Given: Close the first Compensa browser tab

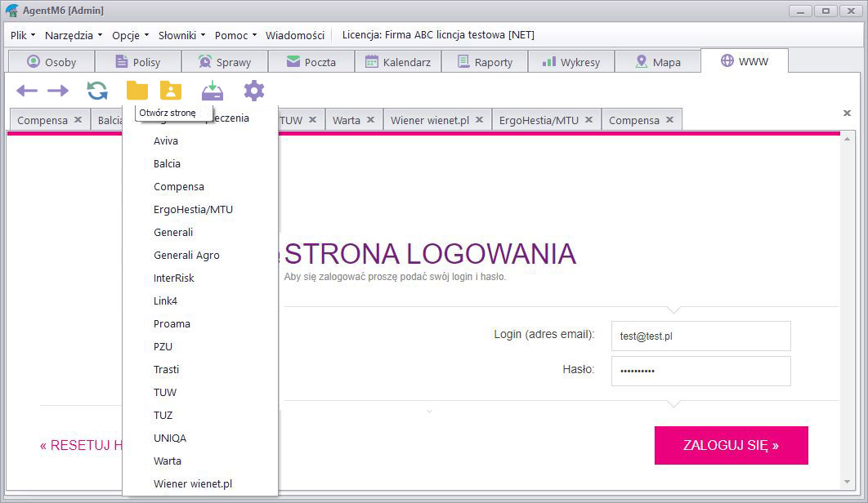Looking at the screenshot, I should 78,119.
